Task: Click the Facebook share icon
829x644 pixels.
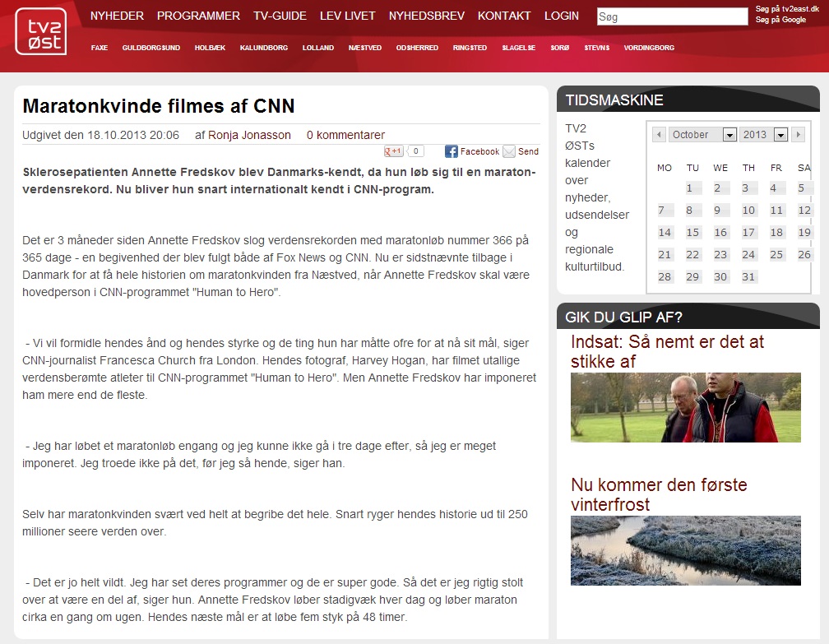Action: (451, 151)
